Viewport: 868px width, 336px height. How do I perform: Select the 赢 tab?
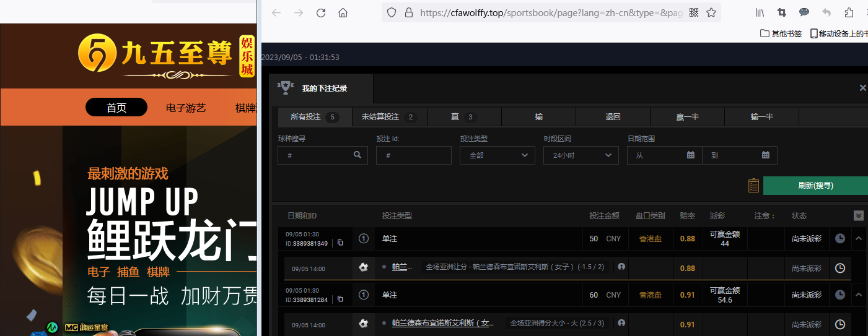pos(463,117)
